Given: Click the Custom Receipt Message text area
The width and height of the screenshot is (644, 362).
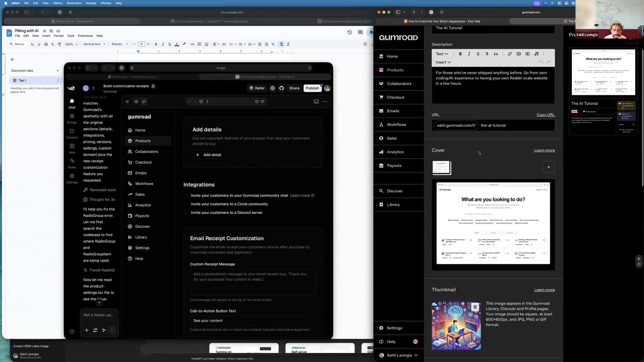Looking at the screenshot, I should point(252,282).
